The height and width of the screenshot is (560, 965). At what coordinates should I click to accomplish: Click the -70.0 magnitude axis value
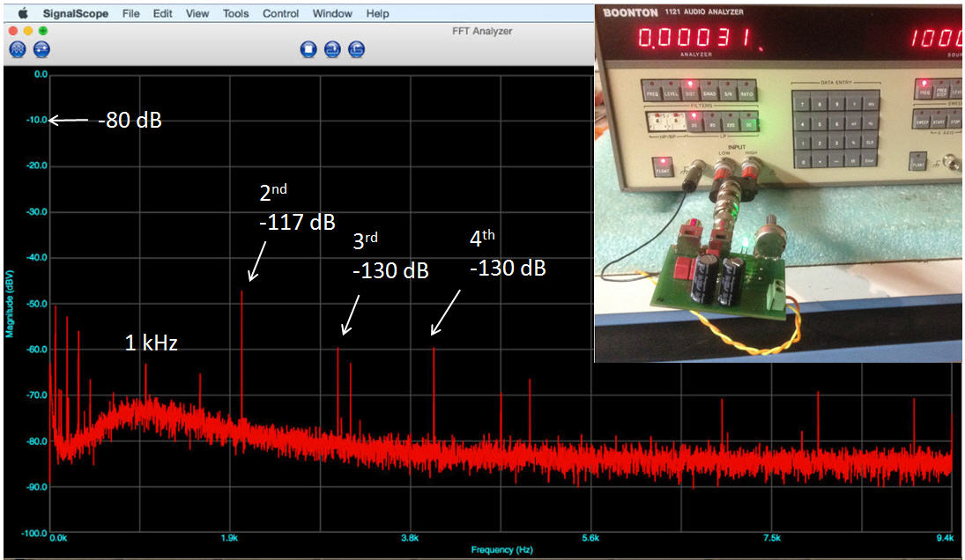(x=37, y=395)
